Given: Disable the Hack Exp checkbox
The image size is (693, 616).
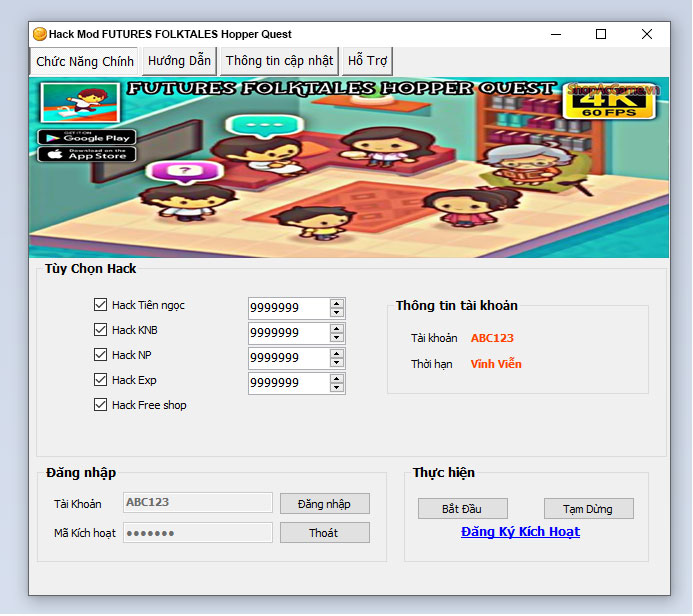Looking at the screenshot, I should (100, 380).
